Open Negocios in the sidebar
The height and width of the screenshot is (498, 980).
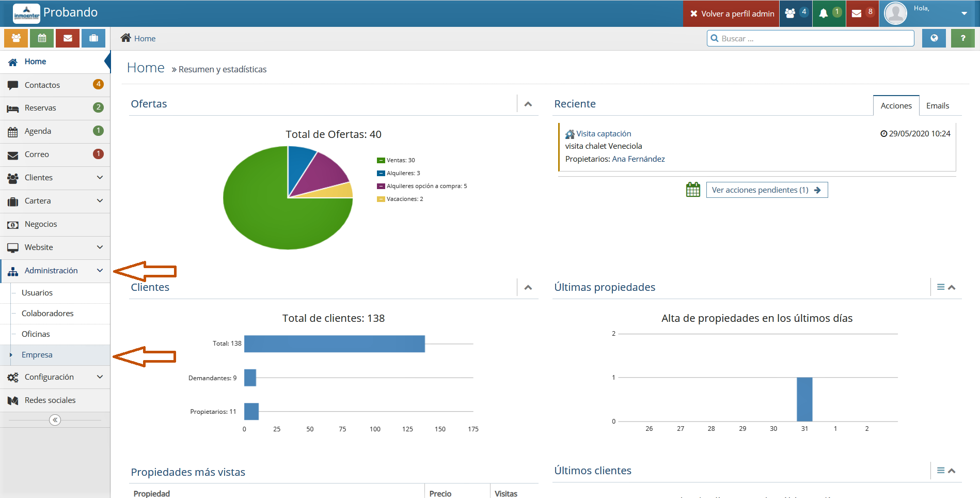pyautogui.click(x=55, y=225)
